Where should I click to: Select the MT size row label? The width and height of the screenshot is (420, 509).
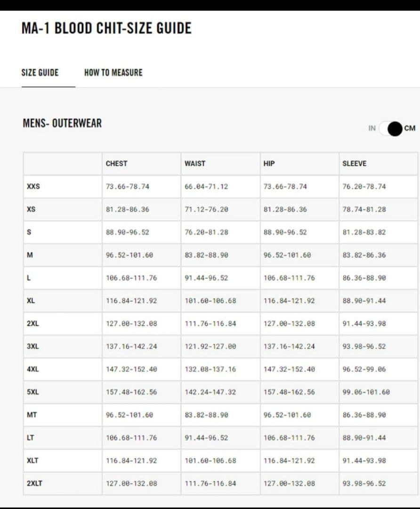coord(32,415)
